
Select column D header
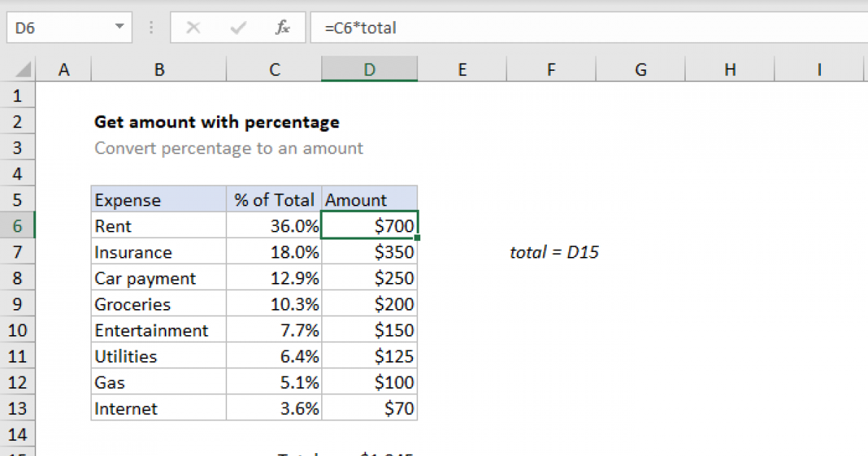pyautogui.click(x=369, y=69)
